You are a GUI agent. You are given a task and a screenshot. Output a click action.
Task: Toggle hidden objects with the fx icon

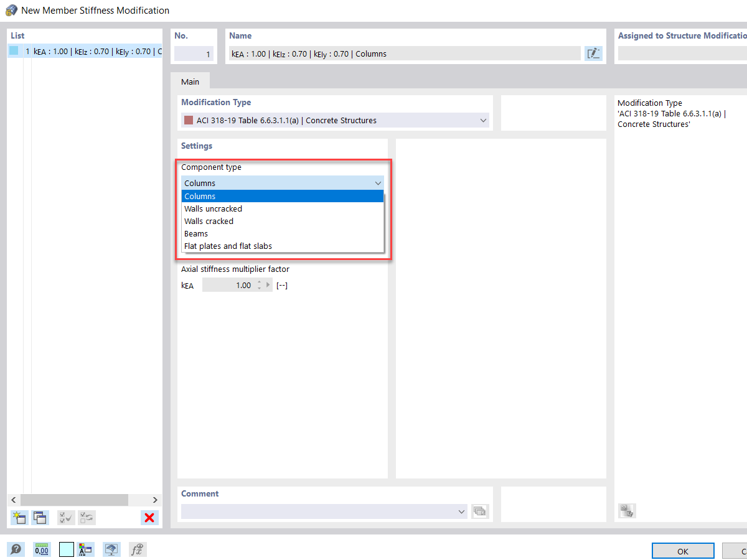137,549
